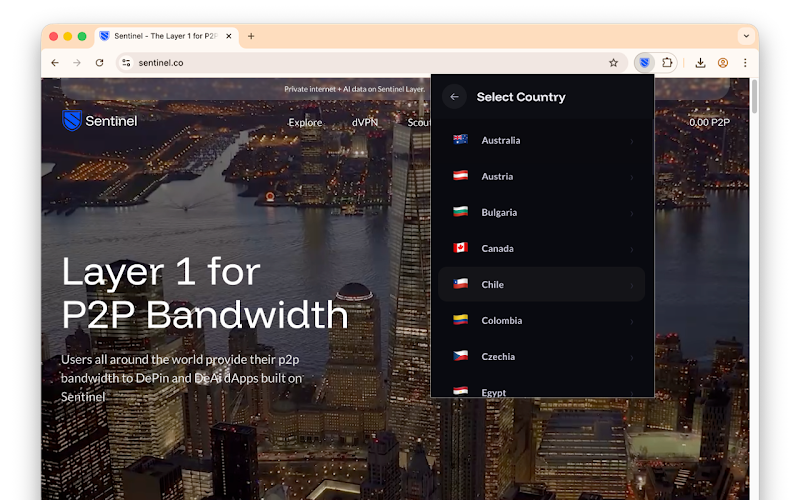The width and height of the screenshot is (800, 500).
Task: Select the Colombia country name
Action: click(502, 320)
